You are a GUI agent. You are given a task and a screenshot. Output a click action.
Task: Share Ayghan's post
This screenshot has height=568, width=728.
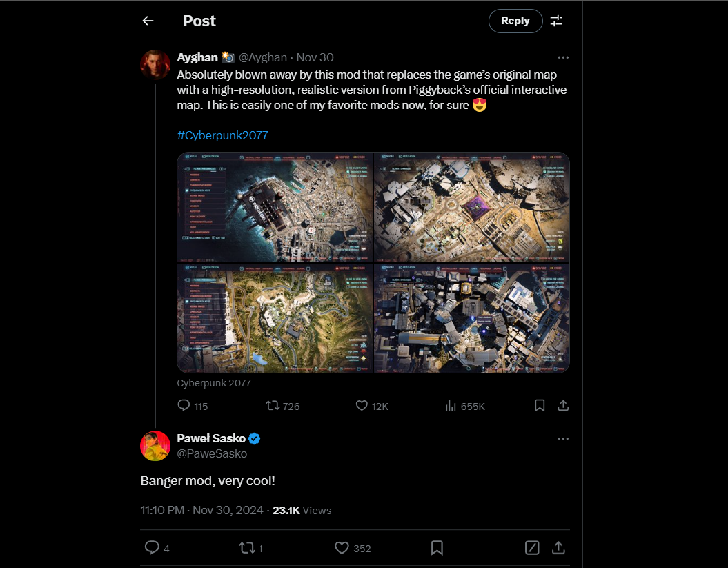coord(563,406)
